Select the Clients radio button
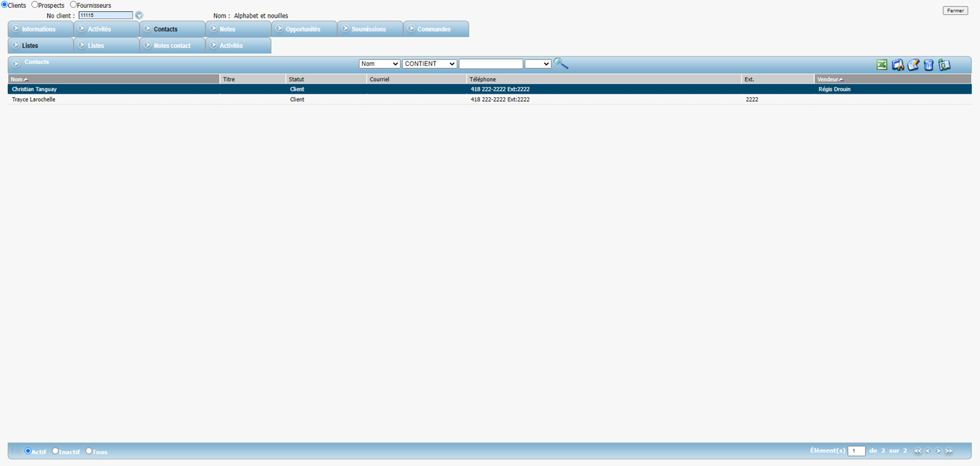The image size is (980, 466). [x=4, y=5]
